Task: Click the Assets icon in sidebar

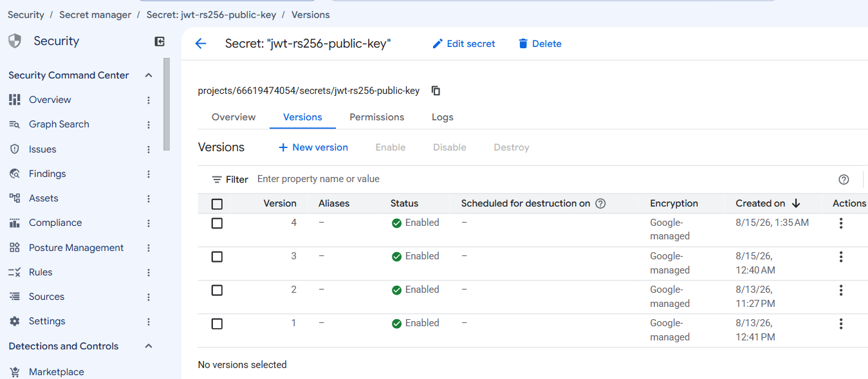Action: (x=15, y=198)
